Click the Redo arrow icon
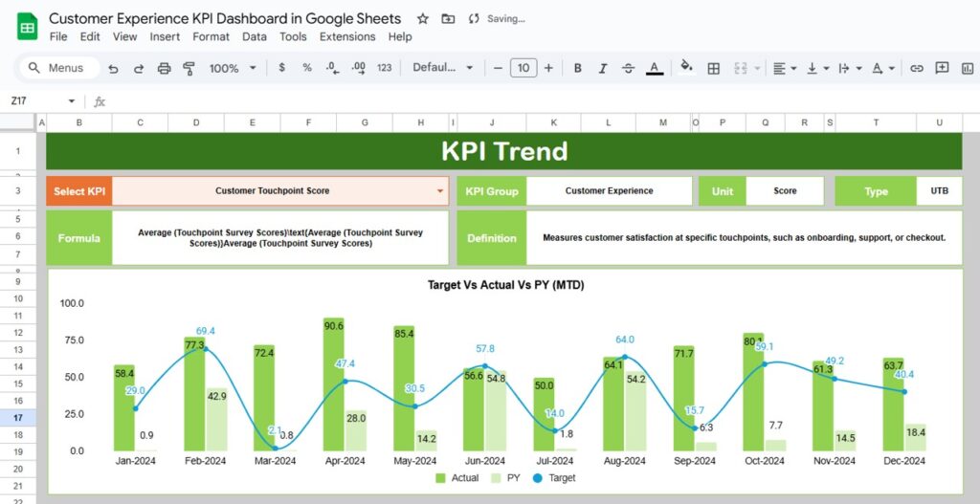This screenshot has height=504, width=980. pos(139,68)
